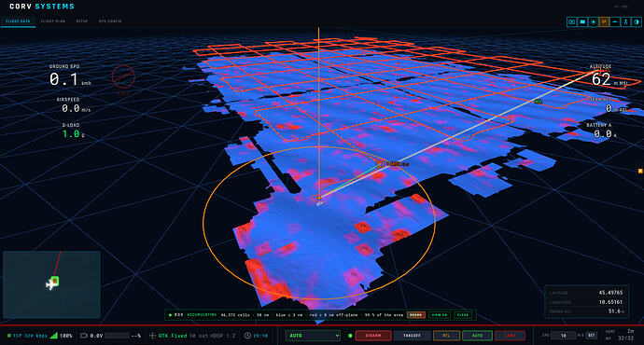
Task: Click the GPS crosshair icon beside RTK Fixed
Action: [x=152, y=336]
